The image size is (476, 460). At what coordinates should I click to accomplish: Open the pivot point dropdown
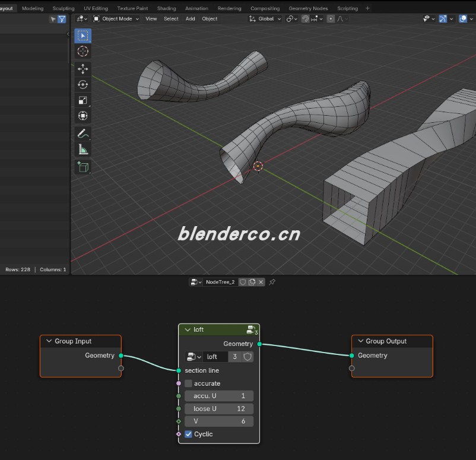pos(292,19)
